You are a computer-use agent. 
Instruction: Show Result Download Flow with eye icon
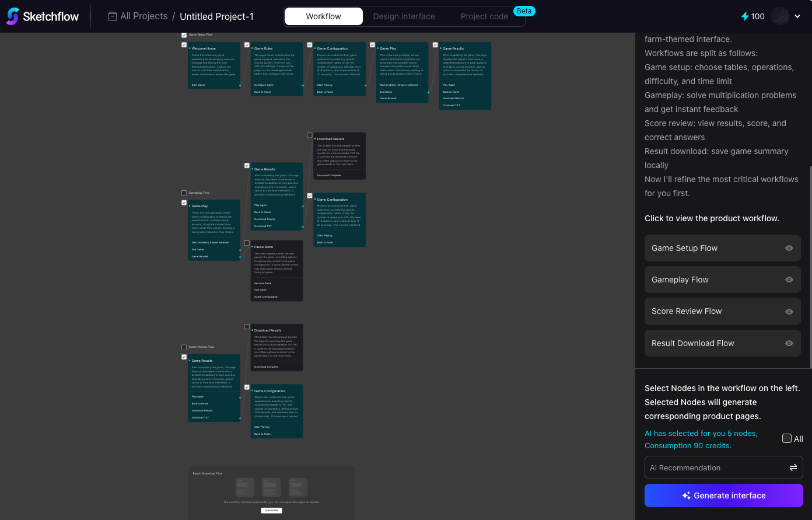tap(789, 343)
